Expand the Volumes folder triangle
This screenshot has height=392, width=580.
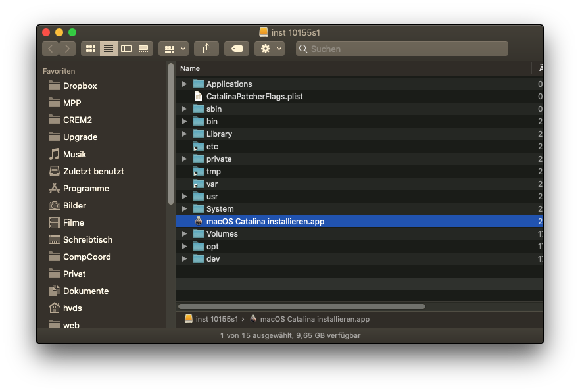pyautogui.click(x=184, y=234)
